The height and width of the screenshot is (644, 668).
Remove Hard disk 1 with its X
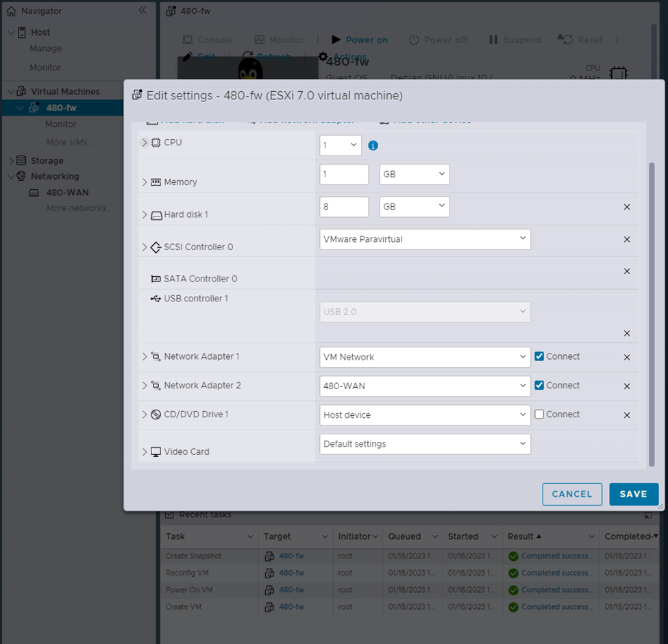(x=627, y=207)
